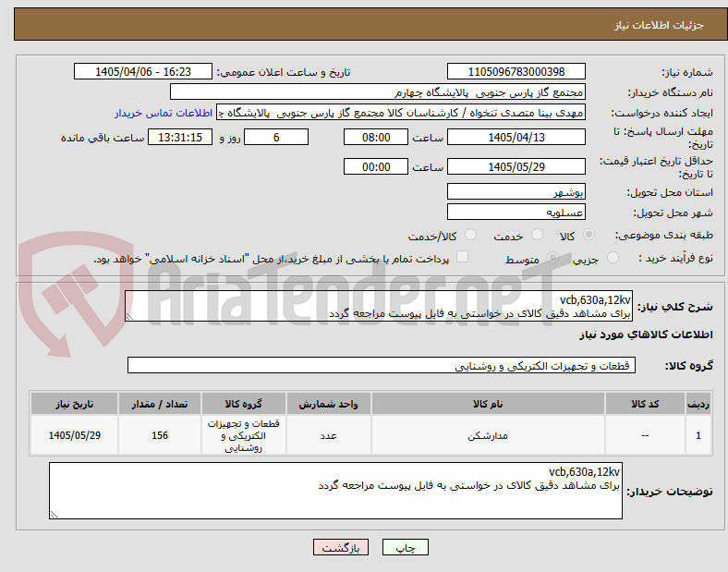
Task: Open the اطلاعات تماس خریدار link
Action: 164,113
